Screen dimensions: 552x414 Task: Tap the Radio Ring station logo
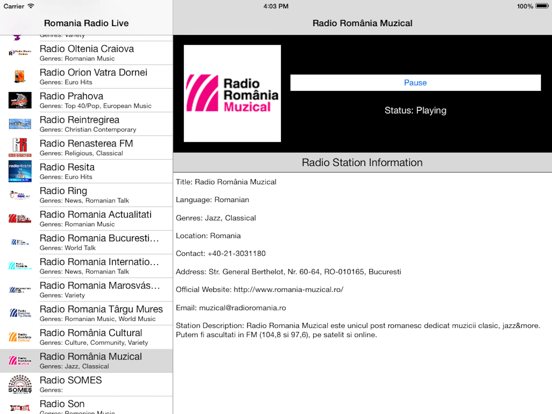point(20,195)
